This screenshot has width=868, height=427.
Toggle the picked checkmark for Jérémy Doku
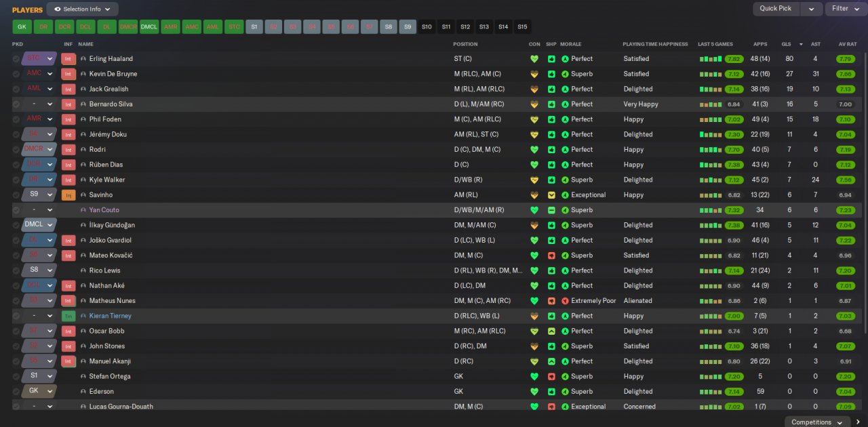[x=16, y=134]
